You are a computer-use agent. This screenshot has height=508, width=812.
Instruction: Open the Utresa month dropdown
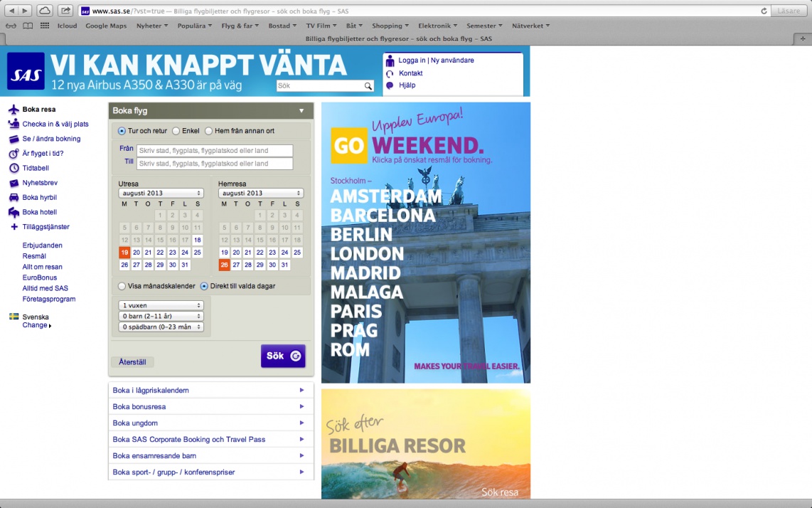(x=161, y=193)
